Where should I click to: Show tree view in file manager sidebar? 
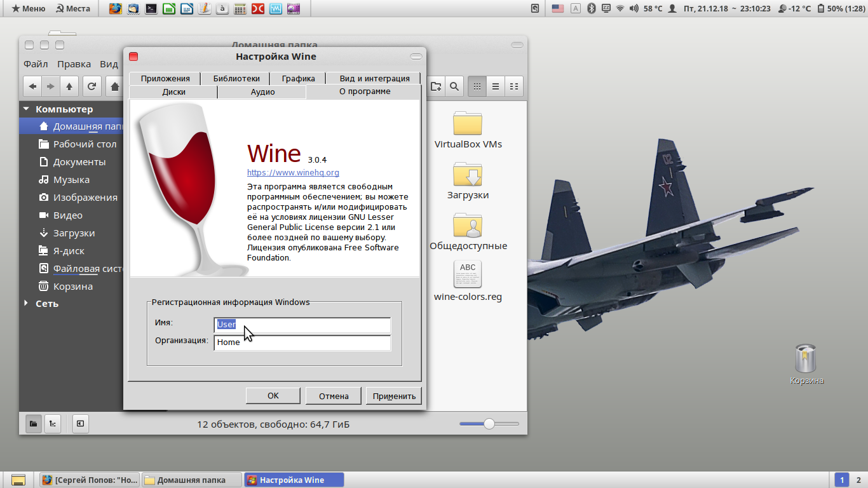click(53, 423)
